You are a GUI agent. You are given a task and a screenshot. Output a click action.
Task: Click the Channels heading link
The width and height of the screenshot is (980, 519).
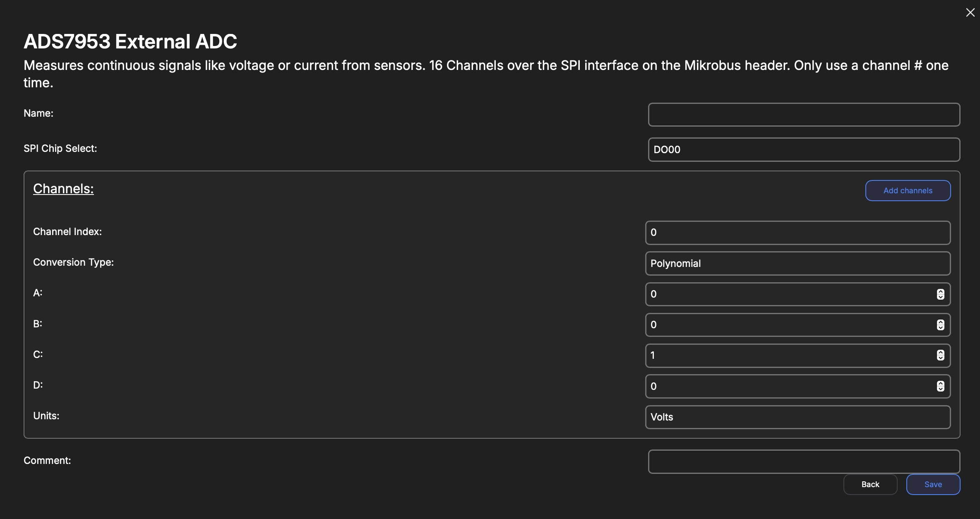tap(63, 189)
